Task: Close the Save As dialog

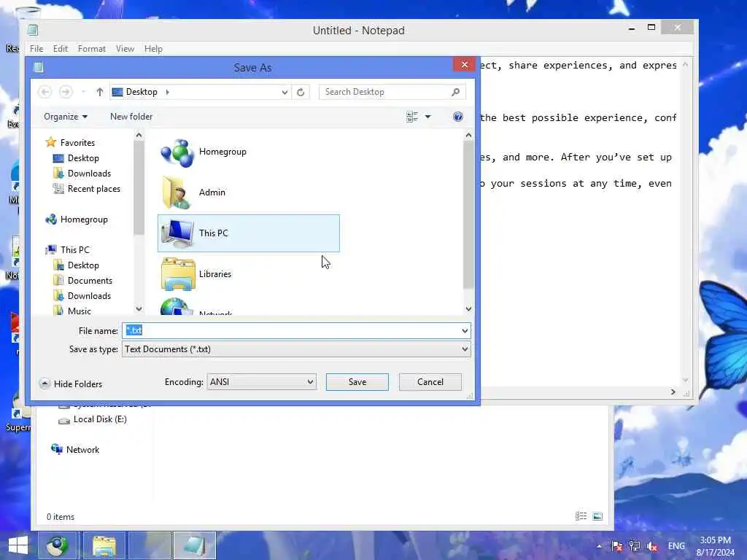Action: (x=465, y=64)
